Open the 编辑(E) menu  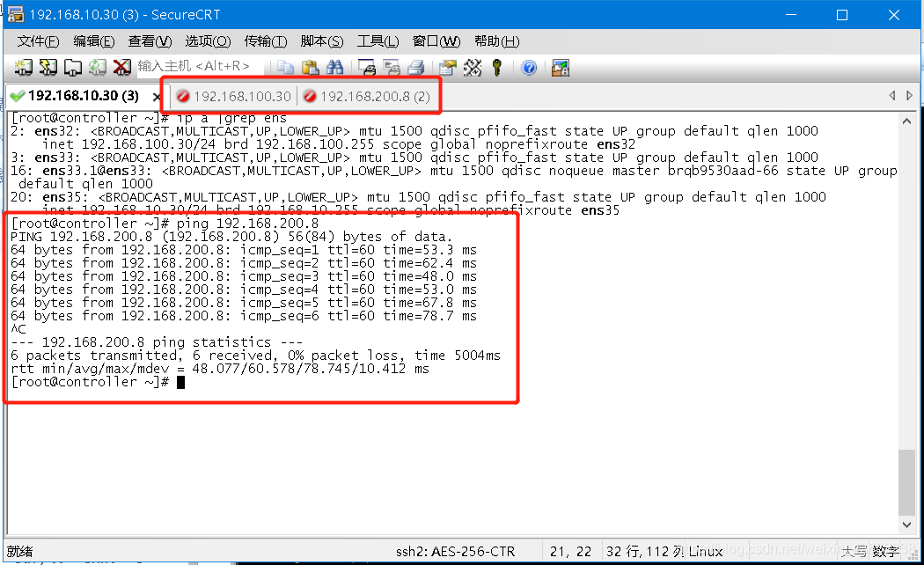(94, 41)
